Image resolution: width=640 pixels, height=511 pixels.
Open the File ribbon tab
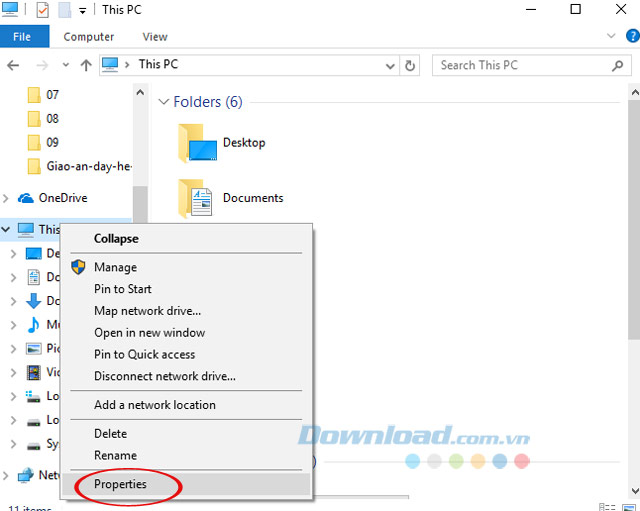[x=24, y=37]
